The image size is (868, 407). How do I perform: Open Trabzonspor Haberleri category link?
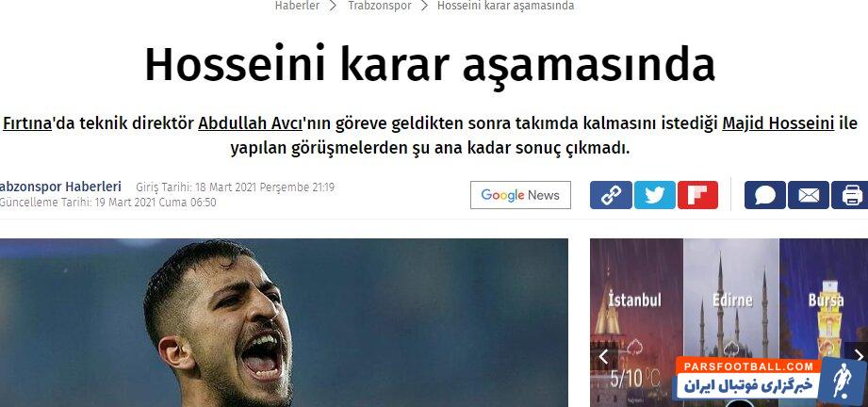click(x=59, y=187)
